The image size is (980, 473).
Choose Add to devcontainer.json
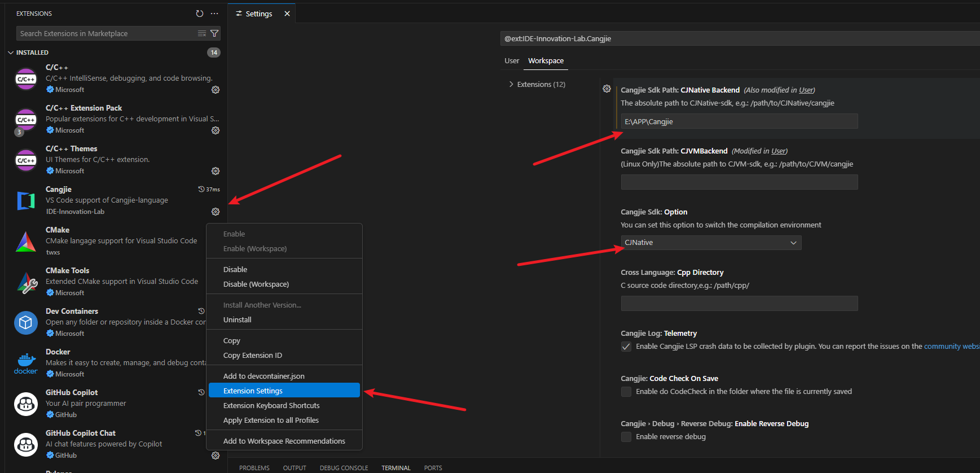(284, 376)
